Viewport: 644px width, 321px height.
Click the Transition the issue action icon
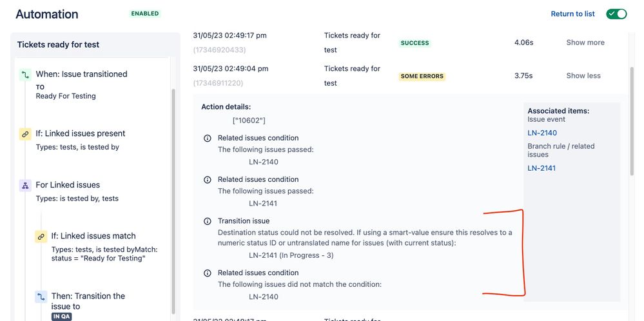coord(41,297)
